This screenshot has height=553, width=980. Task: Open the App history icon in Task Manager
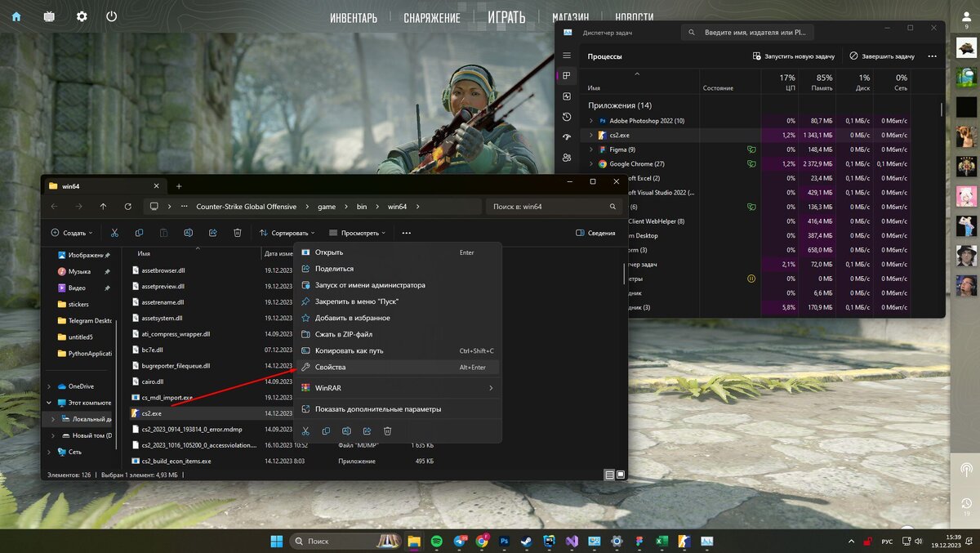(567, 117)
